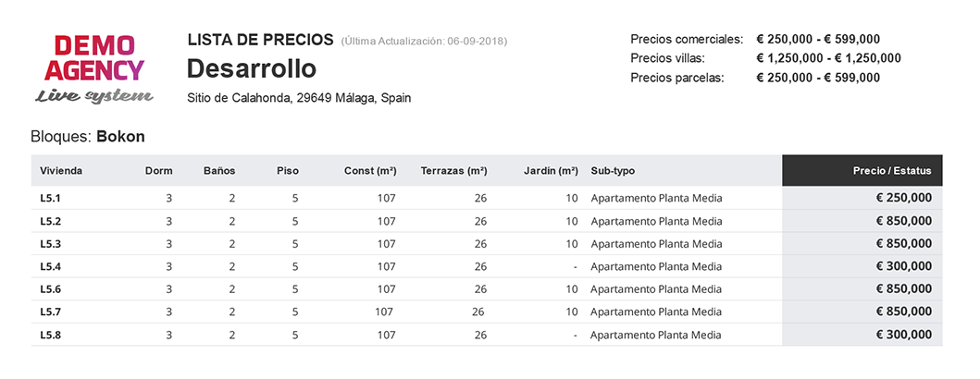Open the L5.2 unit row
The height and width of the screenshot is (379, 980).
tap(487, 221)
